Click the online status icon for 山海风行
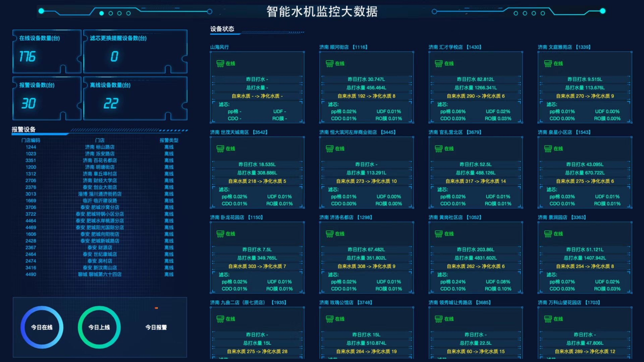The height and width of the screenshot is (362, 644). (220, 64)
